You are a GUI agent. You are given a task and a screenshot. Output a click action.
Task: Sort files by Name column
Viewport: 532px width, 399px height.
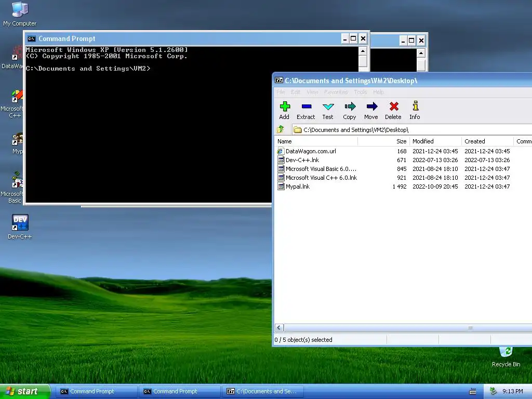[316, 141]
